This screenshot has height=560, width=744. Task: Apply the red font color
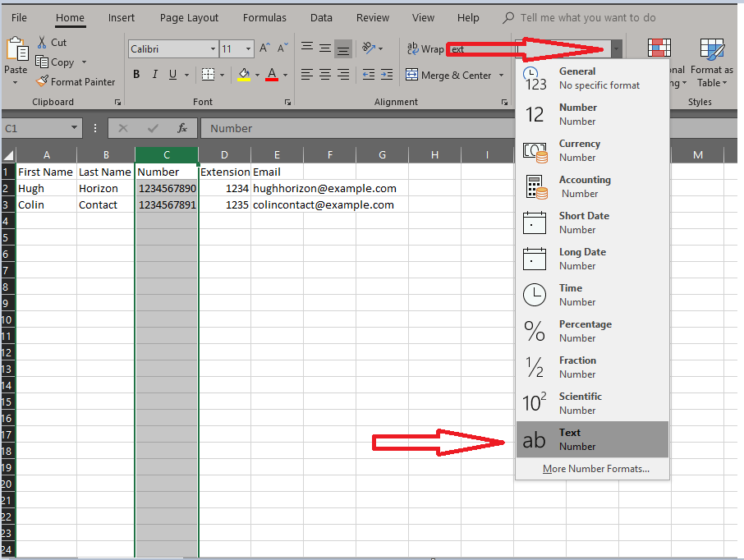[272, 75]
